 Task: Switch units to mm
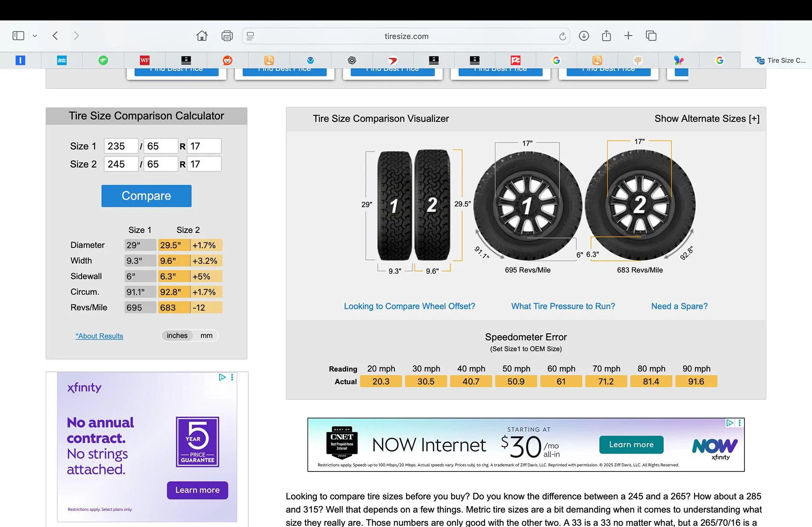(206, 336)
